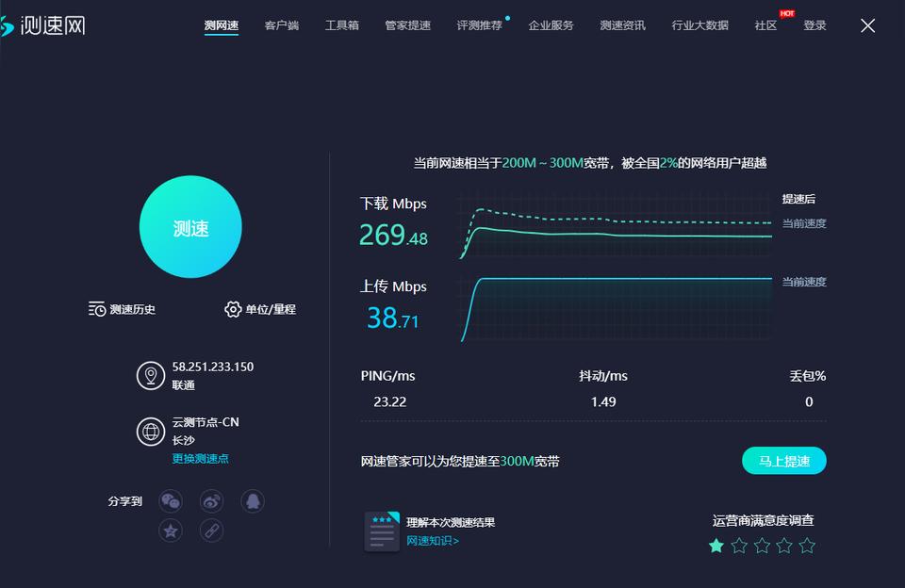Click the 测速网 logo
This screenshot has width=905, height=588.
tap(43, 25)
